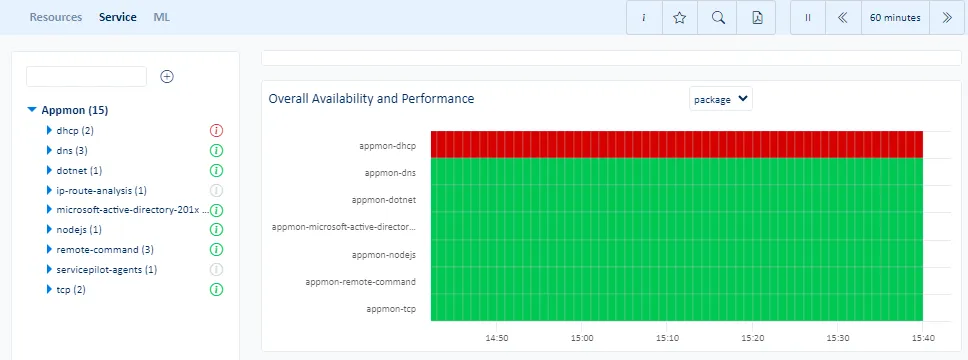The width and height of the screenshot is (968, 360).
Task: Click the appmon-nodejs chart row label
Action: pos(383,254)
